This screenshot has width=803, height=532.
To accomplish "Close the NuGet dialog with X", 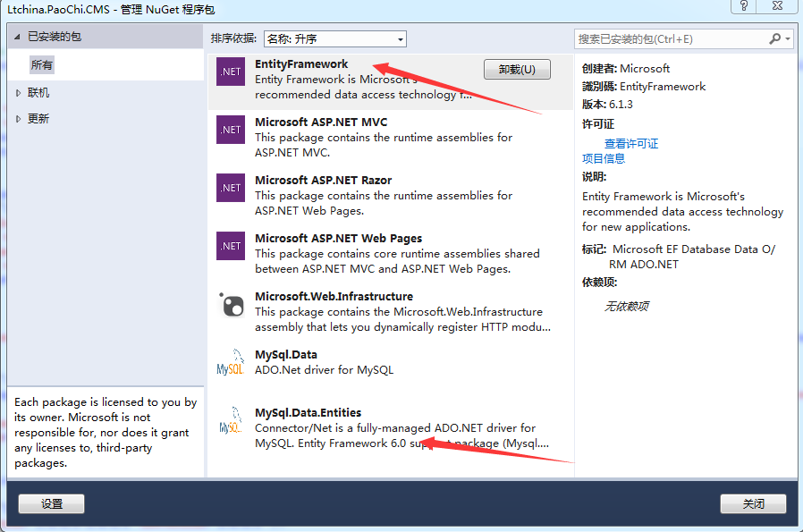I will coord(777,5).
